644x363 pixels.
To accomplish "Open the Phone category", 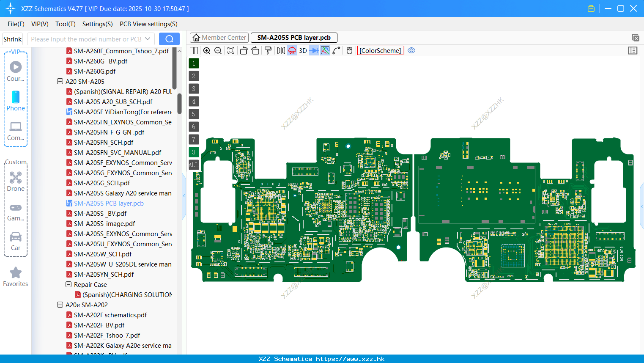I will [16, 101].
